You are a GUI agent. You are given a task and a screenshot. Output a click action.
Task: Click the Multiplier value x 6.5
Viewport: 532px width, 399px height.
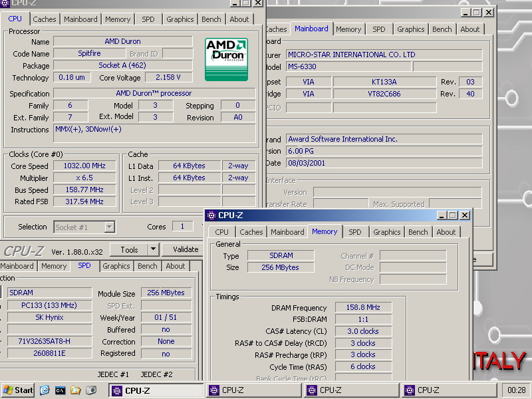84,178
